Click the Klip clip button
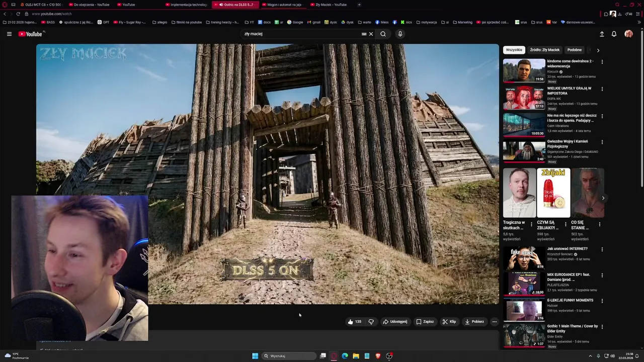 point(449,322)
